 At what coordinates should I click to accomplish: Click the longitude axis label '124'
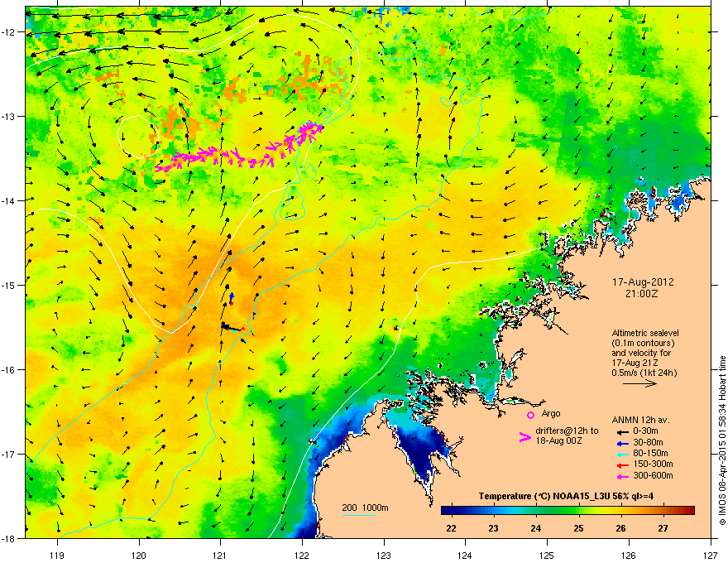tap(465, 555)
